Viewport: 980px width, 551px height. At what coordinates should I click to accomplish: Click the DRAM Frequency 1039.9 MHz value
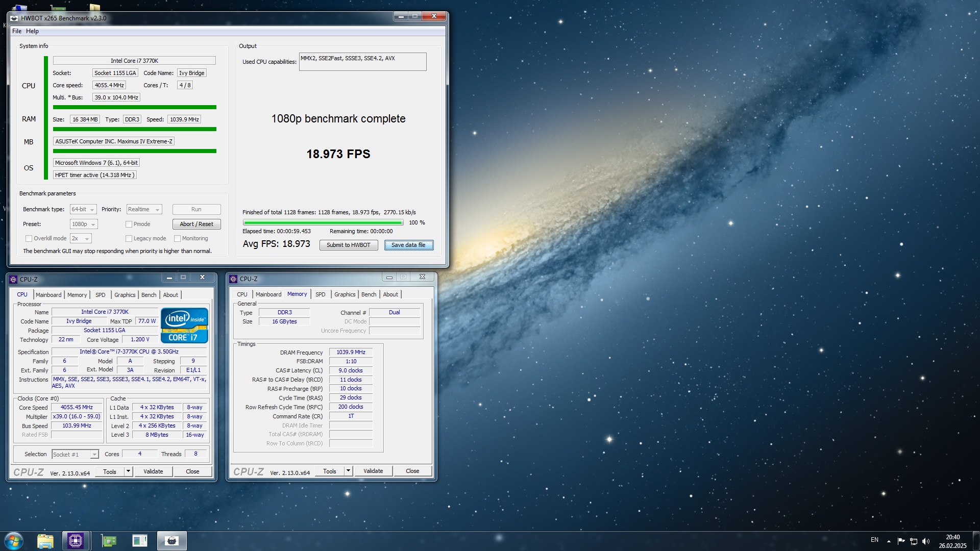tap(351, 353)
